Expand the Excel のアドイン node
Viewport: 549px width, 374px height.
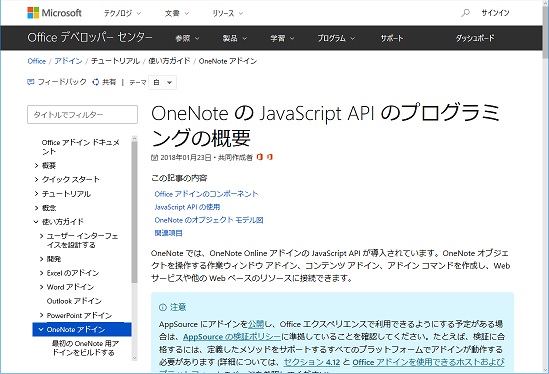click(x=42, y=273)
